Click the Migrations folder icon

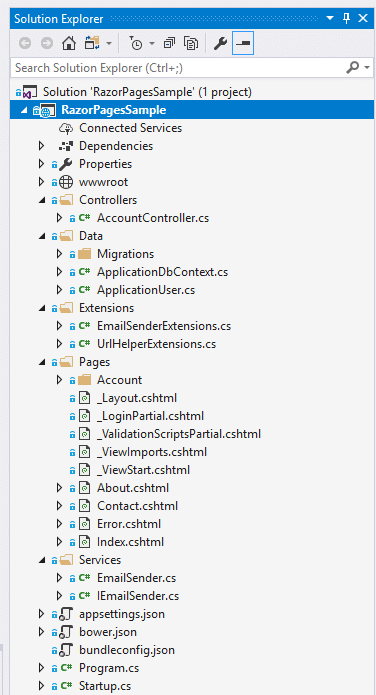[84, 254]
